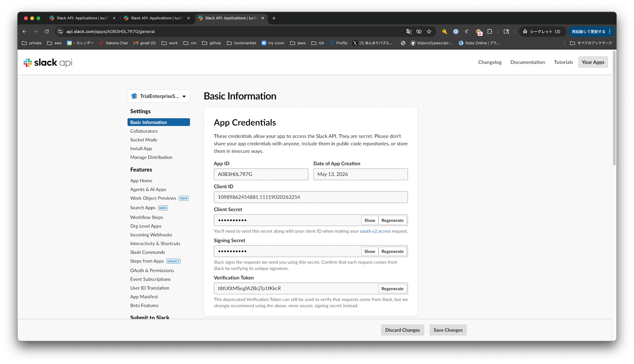Click the incognito シークレット (3) indicator
Viewport: 634px width, 364px height.
(x=542, y=31)
